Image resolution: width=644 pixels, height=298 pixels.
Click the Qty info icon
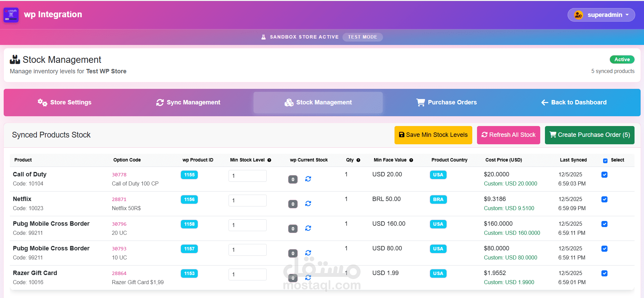tap(358, 160)
